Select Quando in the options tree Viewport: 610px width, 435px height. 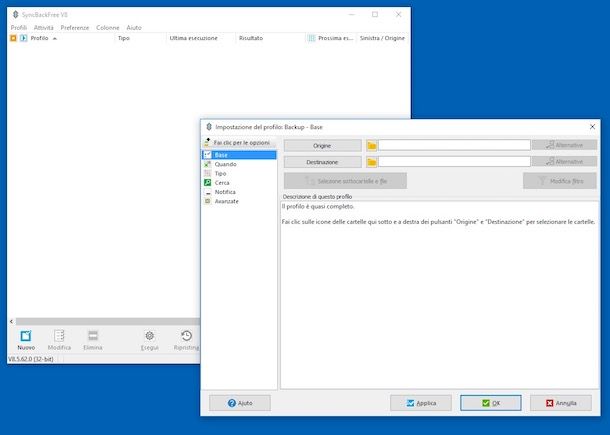pos(225,164)
